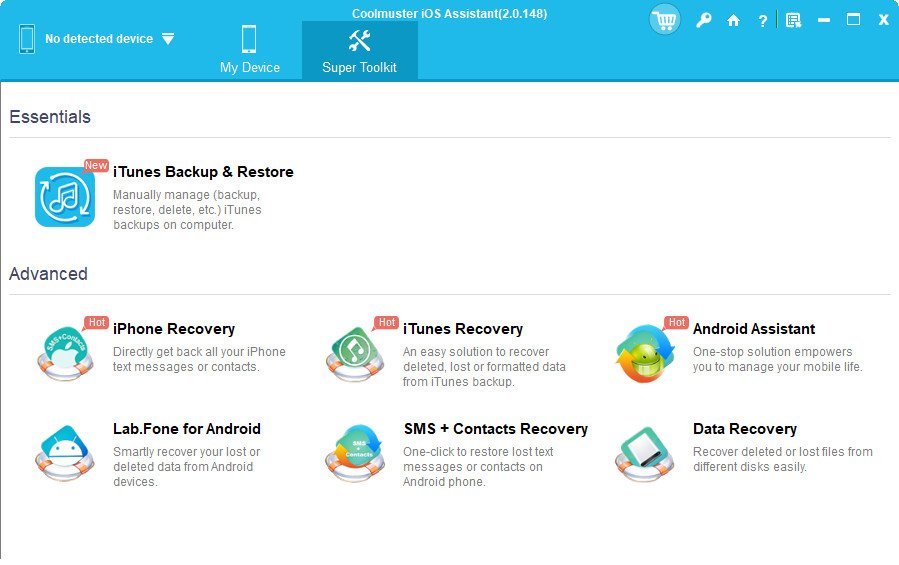This screenshot has height=565, width=899.
Task: Click the phone icon beside No detected device
Action: 27,38
